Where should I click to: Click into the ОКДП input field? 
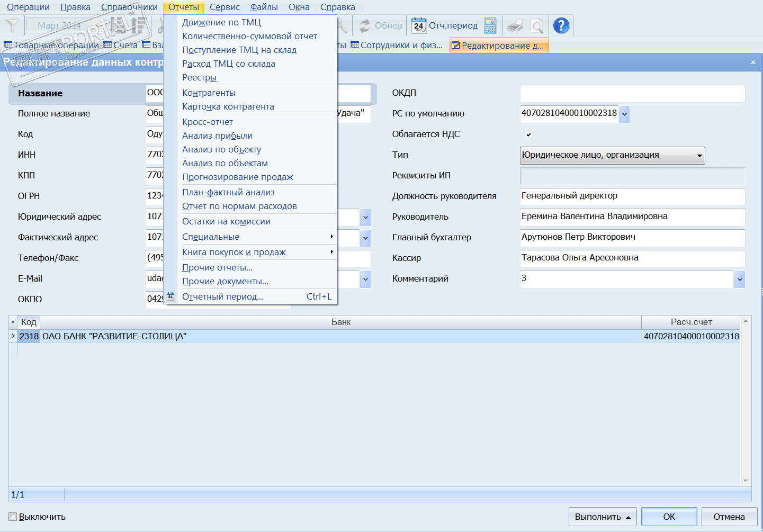[632, 93]
